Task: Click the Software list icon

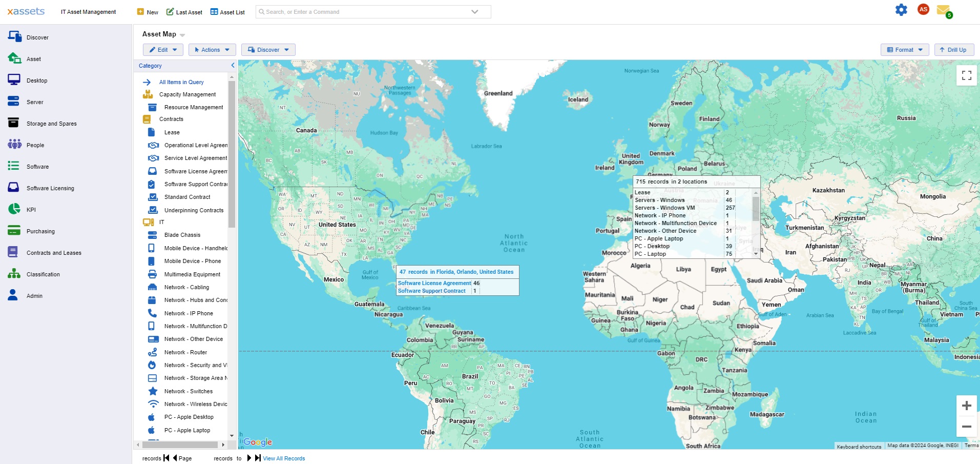Action: [14, 166]
